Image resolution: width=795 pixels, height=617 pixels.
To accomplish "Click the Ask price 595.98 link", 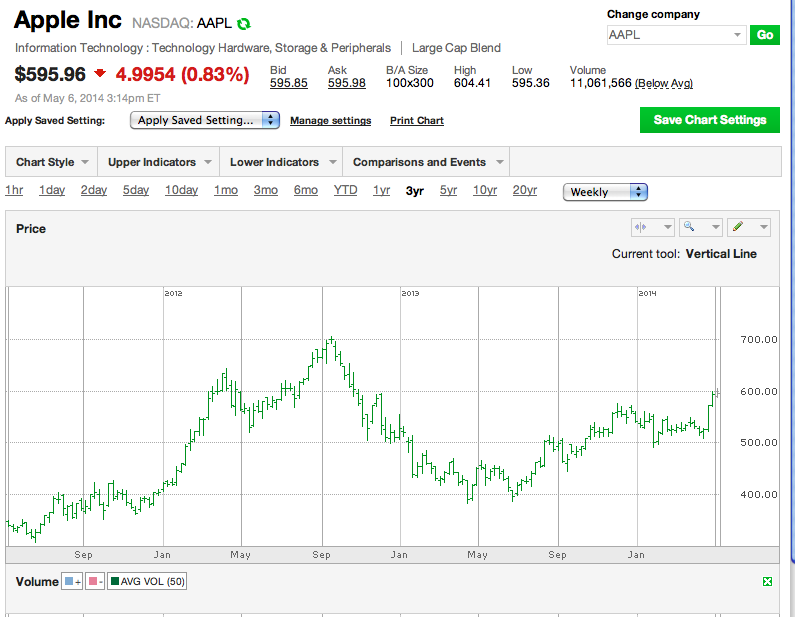I will tap(346, 83).
